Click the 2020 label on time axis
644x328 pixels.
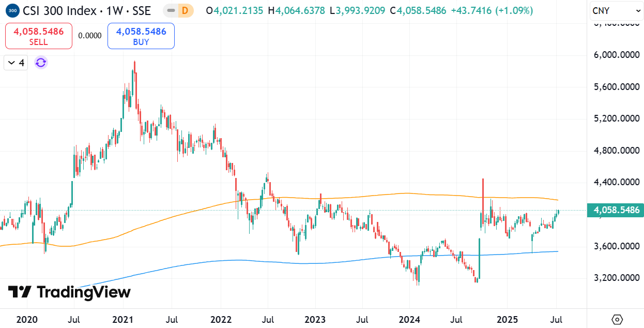click(x=26, y=319)
